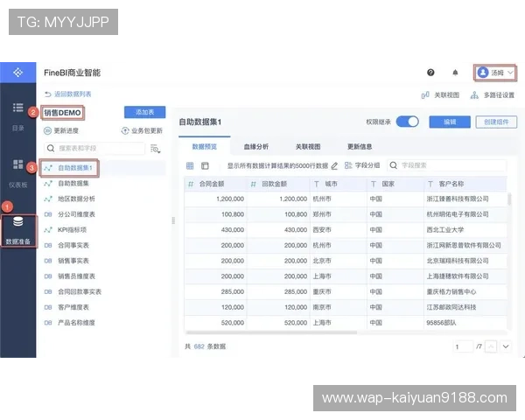Open the 汤姆 user dropdown arrow
Screen dimensions: 525x420
[x=510, y=73]
